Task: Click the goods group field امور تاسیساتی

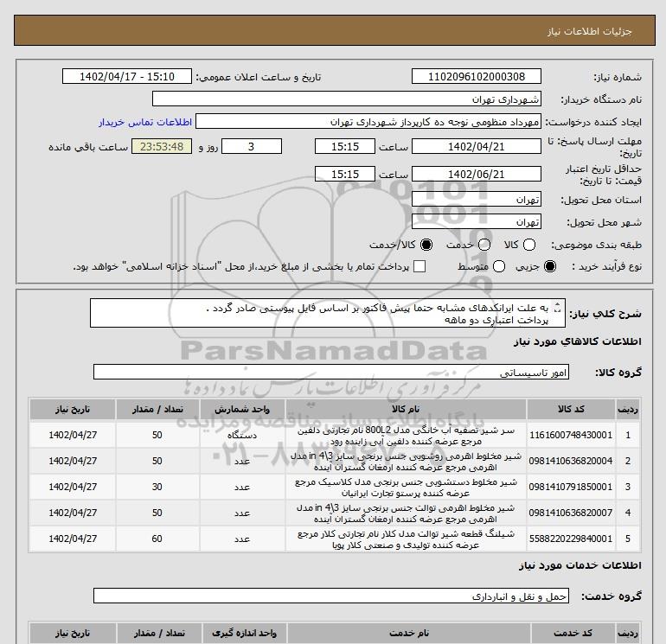Action: 331,373
